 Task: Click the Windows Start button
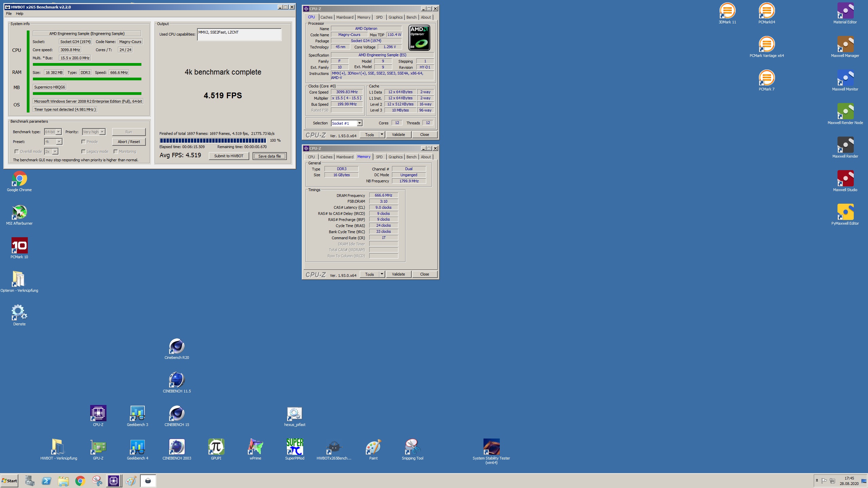pyautogui.click(x=9, y=481)
